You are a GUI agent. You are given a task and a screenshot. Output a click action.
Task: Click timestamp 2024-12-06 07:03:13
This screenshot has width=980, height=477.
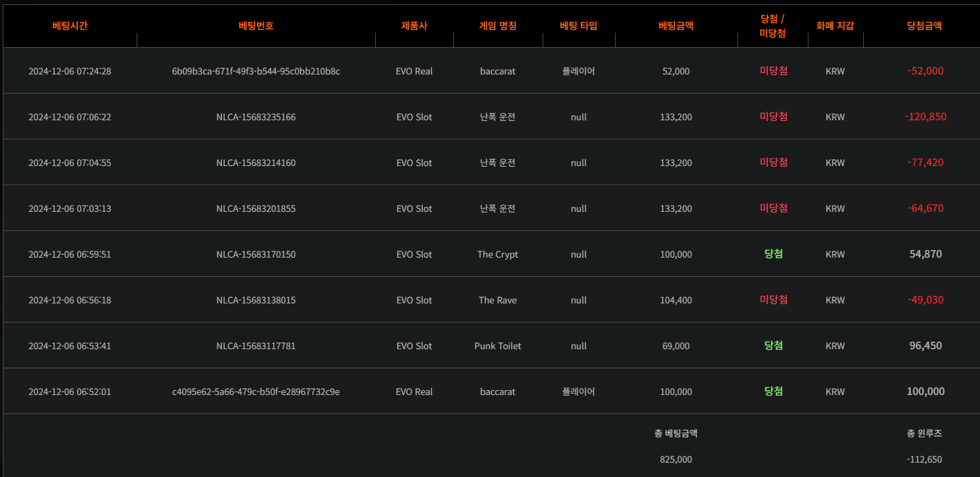[70, 208]
